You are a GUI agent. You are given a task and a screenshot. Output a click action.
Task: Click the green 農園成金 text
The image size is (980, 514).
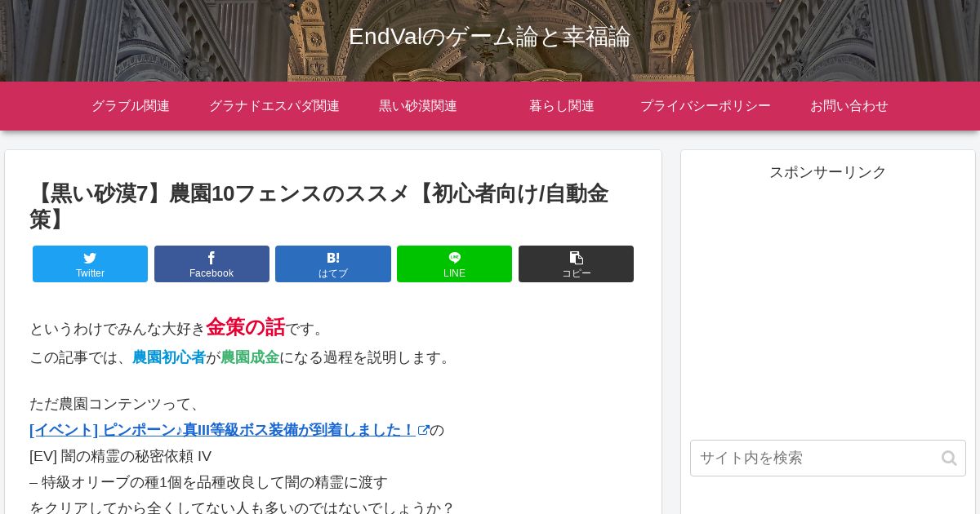pos(250,357)
